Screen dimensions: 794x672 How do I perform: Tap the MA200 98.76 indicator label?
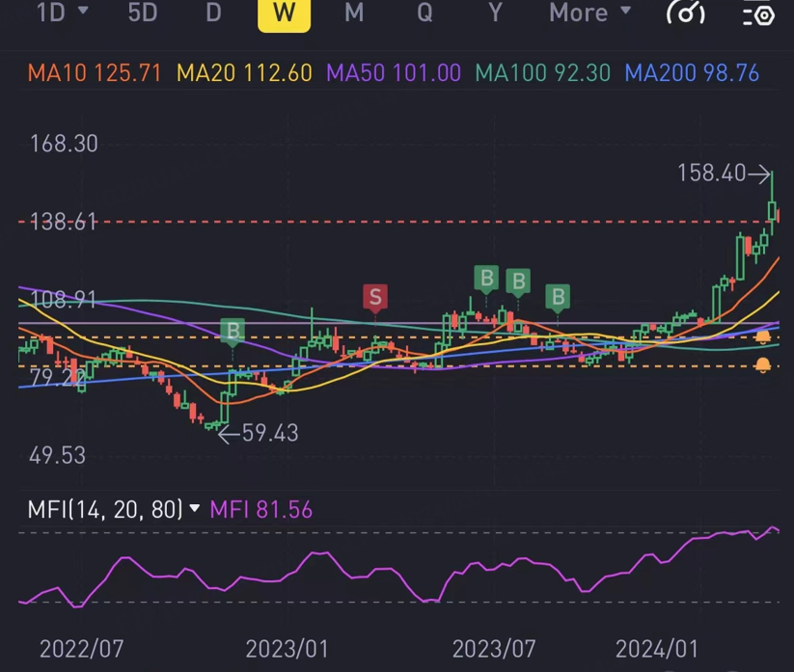(692, 73)
